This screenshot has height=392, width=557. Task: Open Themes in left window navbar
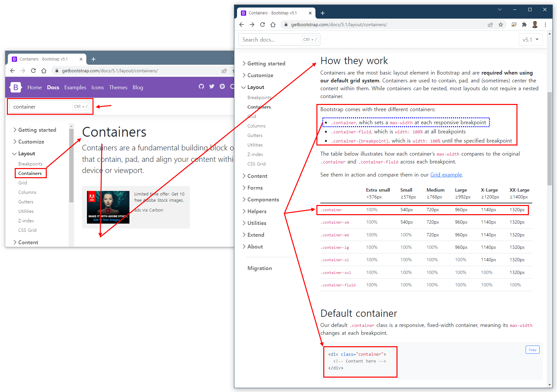click(118, 87)
